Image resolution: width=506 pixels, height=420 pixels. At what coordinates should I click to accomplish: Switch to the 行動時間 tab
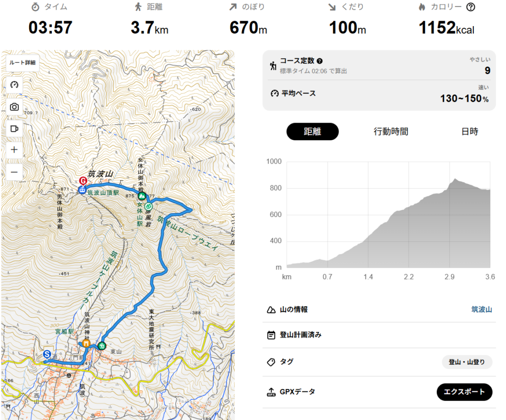391,131
